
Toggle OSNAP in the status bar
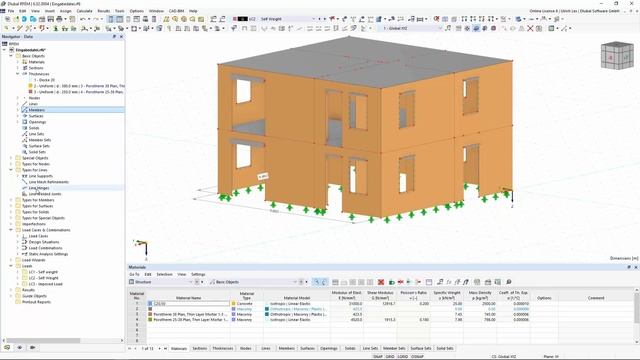click(x=417, y=356)
